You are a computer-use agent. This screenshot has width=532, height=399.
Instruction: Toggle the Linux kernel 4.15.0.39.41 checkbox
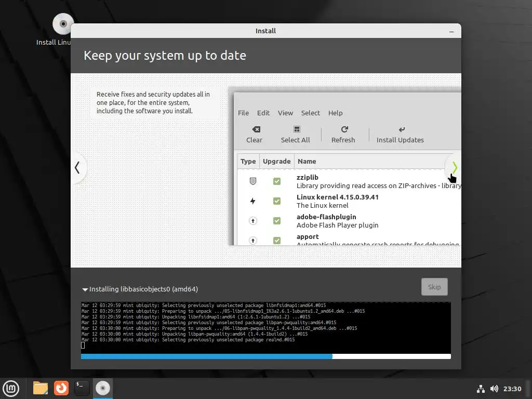coord(277,201)
